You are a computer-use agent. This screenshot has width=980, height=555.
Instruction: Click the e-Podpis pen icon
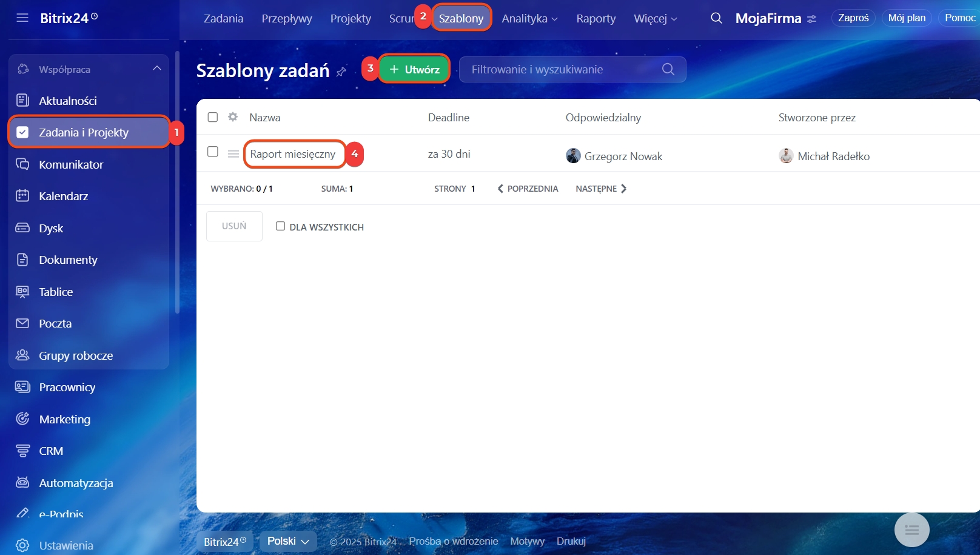point(22,514)
